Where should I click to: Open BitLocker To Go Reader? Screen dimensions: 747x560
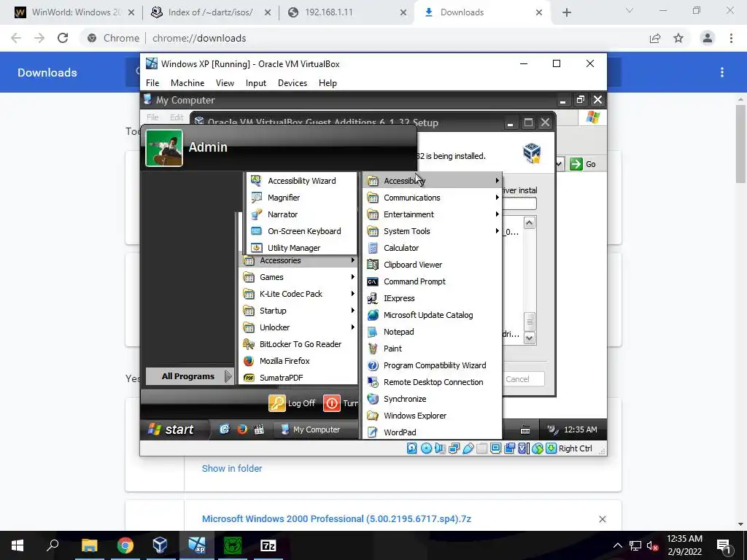click(298, 344)
